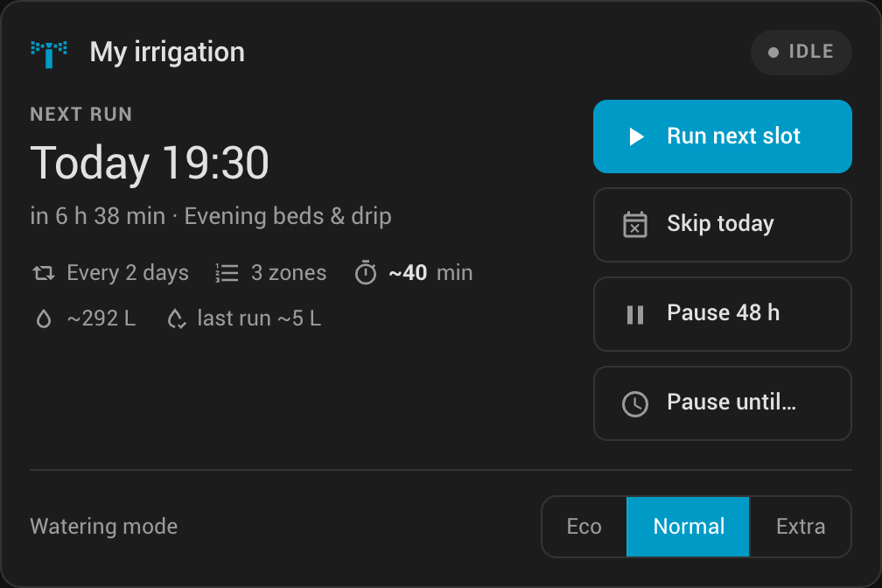Click the My irrigation title
882x588 pixels.
coord(167,52)
